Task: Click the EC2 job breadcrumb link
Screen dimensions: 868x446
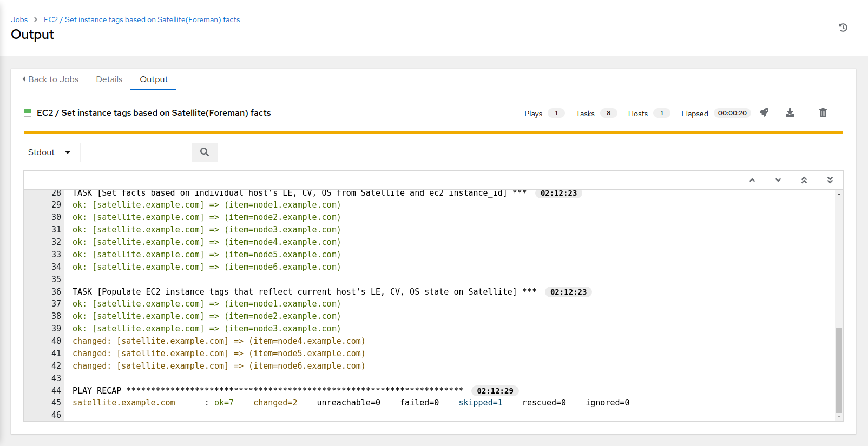Action: 141,19
